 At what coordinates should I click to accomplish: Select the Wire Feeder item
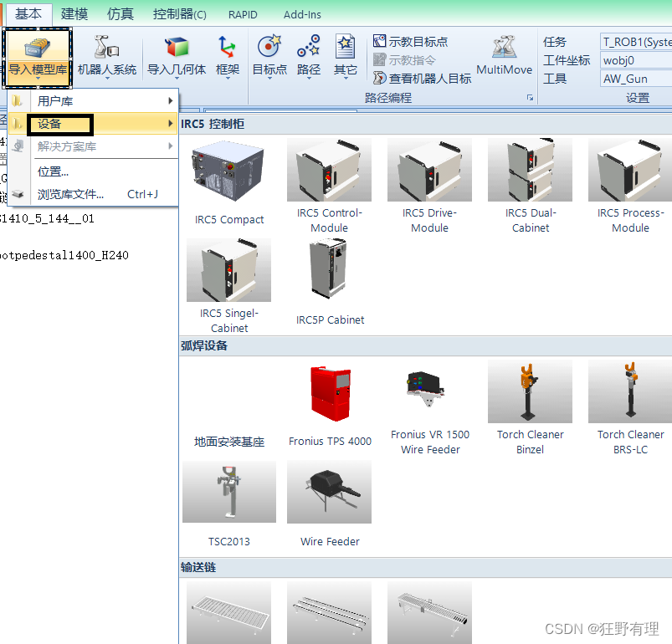tap(329, 504)
